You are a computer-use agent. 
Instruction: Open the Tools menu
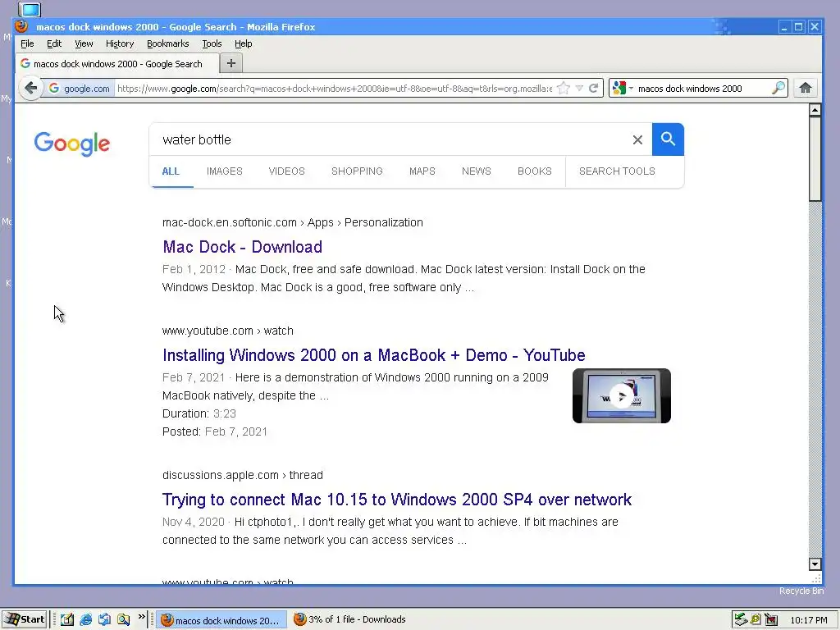click(212, 44)
